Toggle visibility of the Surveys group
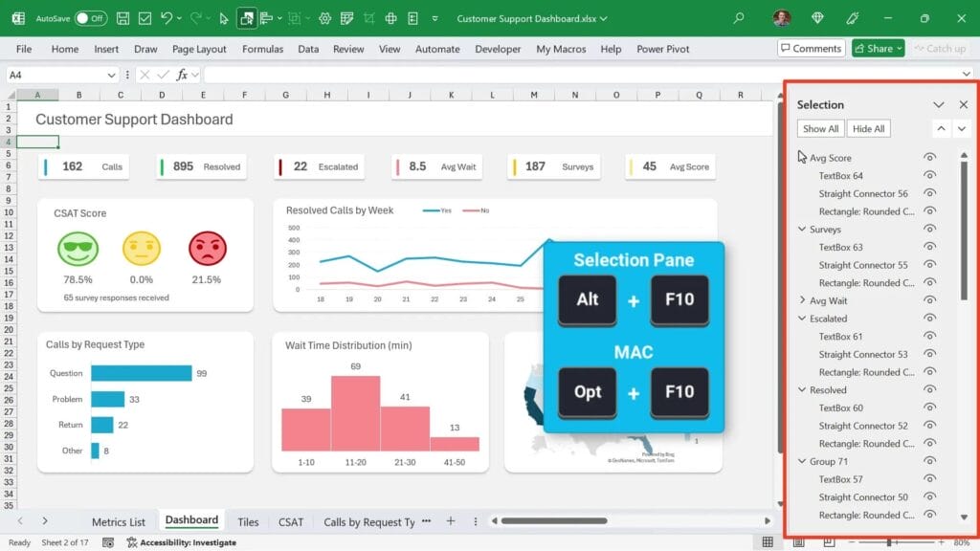Viewport: 980px width, 551px height. (x=929, y=230)
